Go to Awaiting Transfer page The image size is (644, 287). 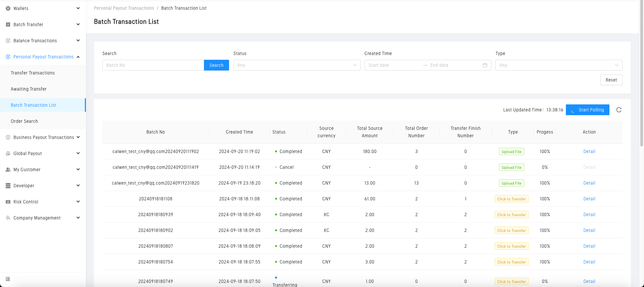29,89
